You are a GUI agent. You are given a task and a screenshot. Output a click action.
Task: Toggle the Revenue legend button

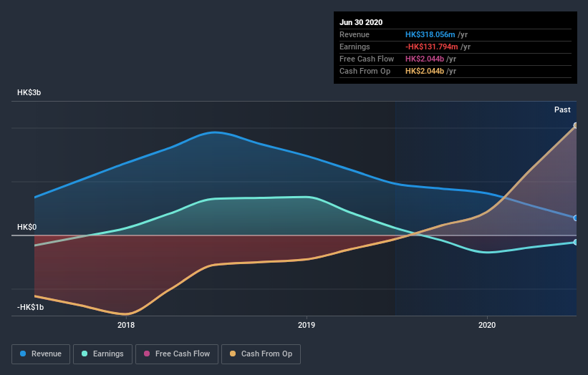[41, 354]
